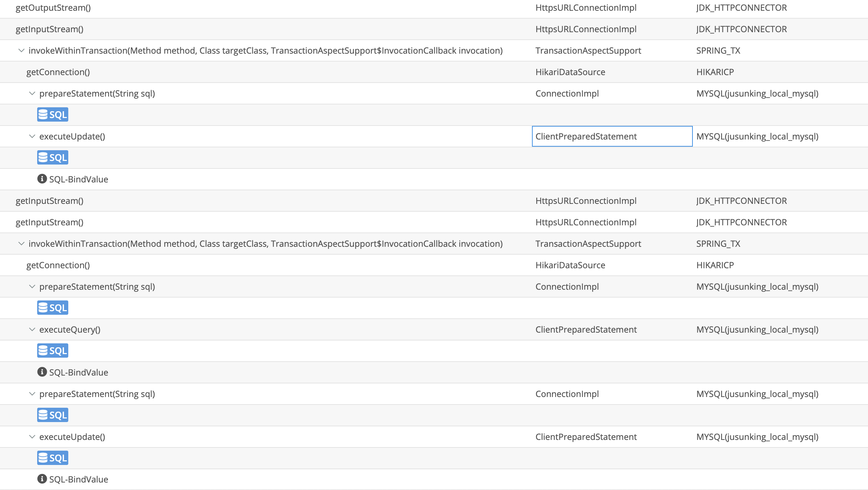
Task: Select the getOutputStream() method
Action: click(x=53, y=8)
